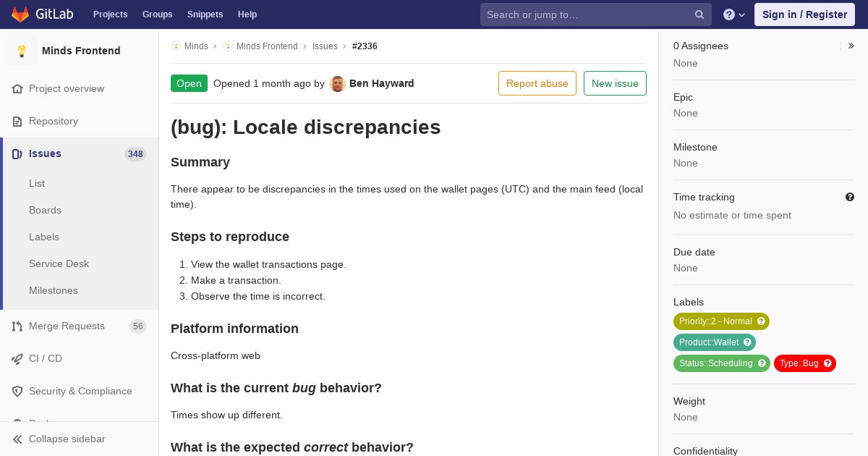Screen dimensions: 868x456
Task: Click the 348 issues count badge
Action: pyautogui.click(x=135, y=153)
